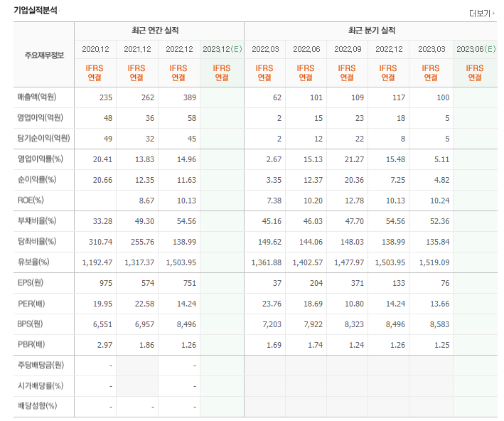Screen dimensions: 504x421
Task: Click the 당기순이익(억원) row label
Action: click(x=43, y=138)
